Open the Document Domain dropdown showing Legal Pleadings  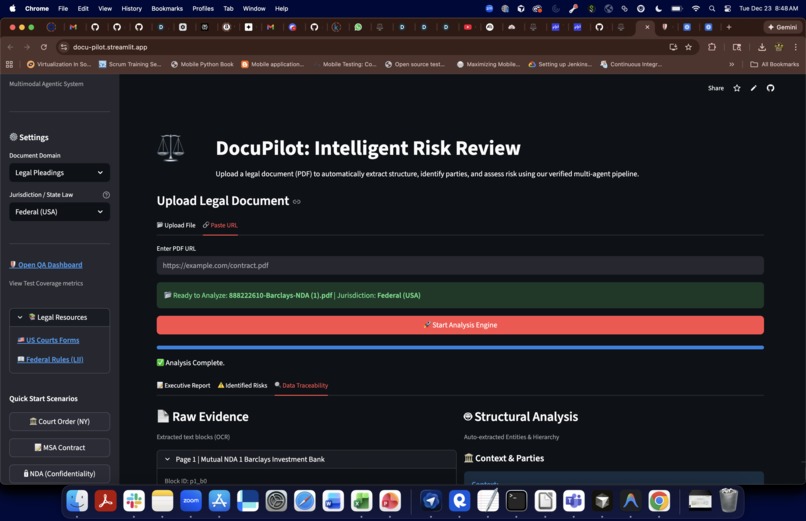60,173
